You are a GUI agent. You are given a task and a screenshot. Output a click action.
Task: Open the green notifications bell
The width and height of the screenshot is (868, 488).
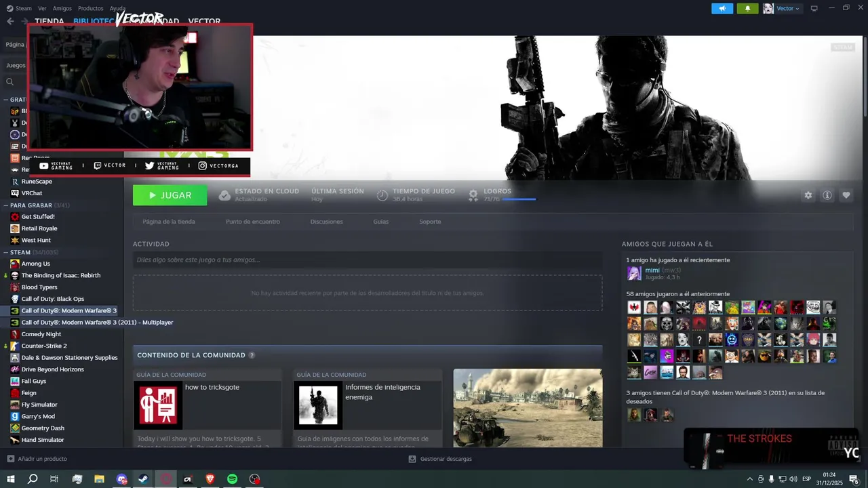[x=748, y=8]
